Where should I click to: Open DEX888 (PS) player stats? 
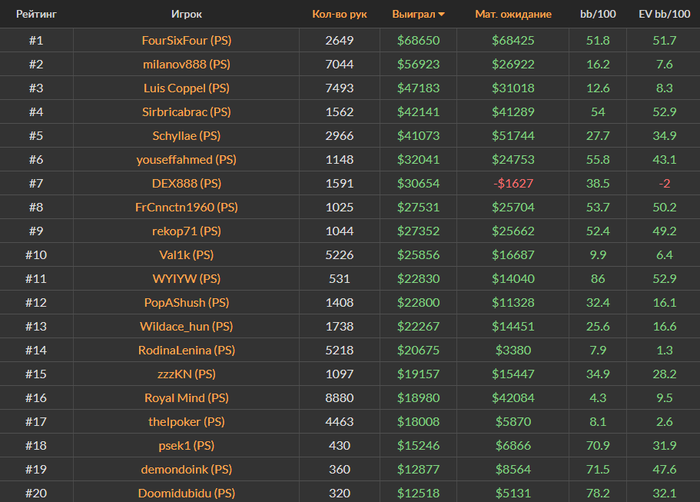(x=187, y=183)
